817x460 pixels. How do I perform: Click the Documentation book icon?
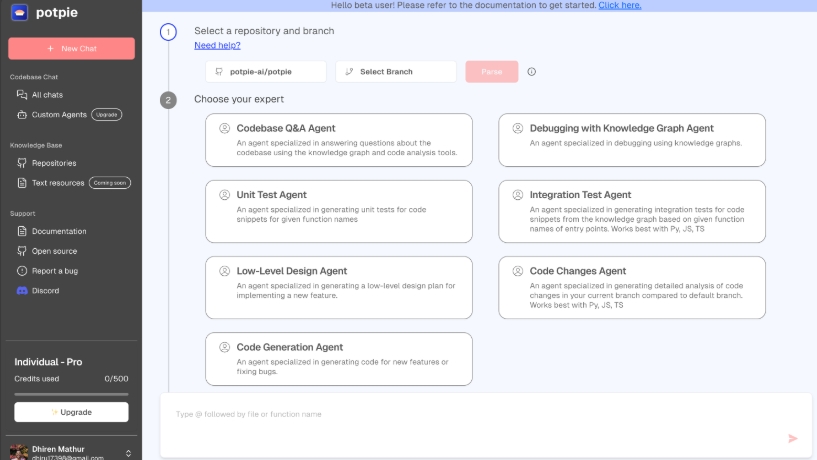point(22,231)
